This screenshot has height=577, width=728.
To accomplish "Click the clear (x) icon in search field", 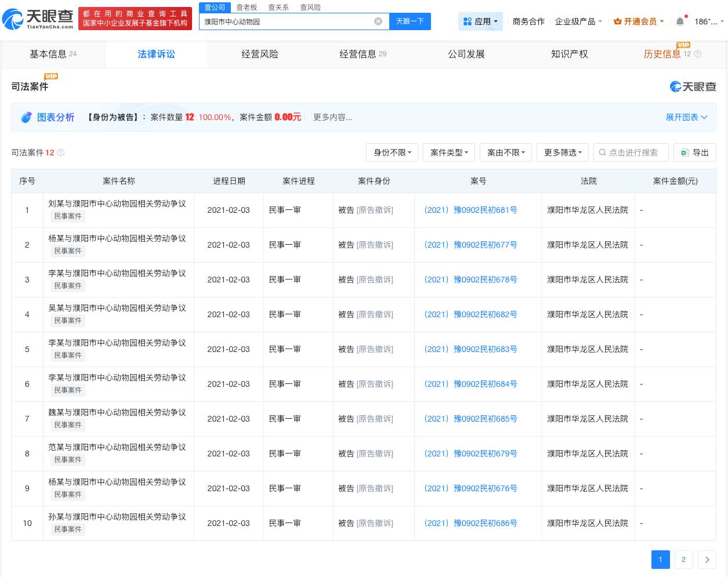I will (378, 21).
